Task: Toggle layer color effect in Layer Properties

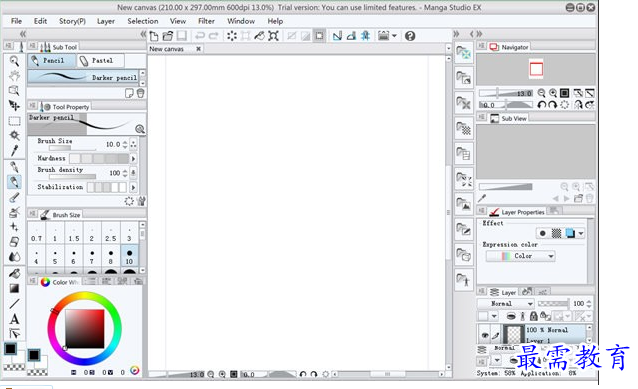Action: click(x=570, y=233)
